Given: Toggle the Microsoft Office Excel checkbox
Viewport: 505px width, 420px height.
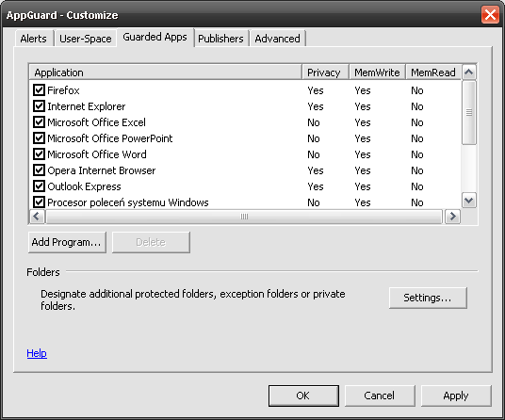Looking at the screenshot, I should click(x=39, y=122).
